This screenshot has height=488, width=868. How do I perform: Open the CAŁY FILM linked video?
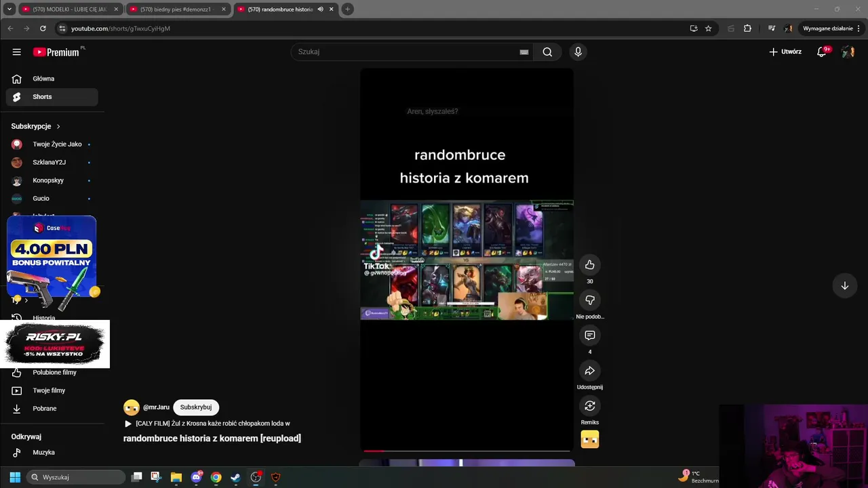(207, 424)
